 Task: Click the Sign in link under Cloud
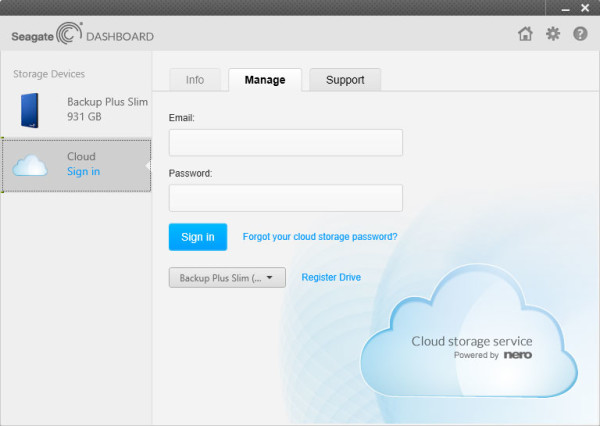pos(83,171)
